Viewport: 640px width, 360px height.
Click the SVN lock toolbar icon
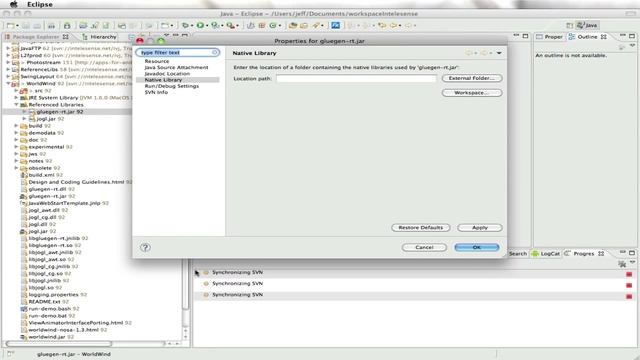(x=67, y=25)
